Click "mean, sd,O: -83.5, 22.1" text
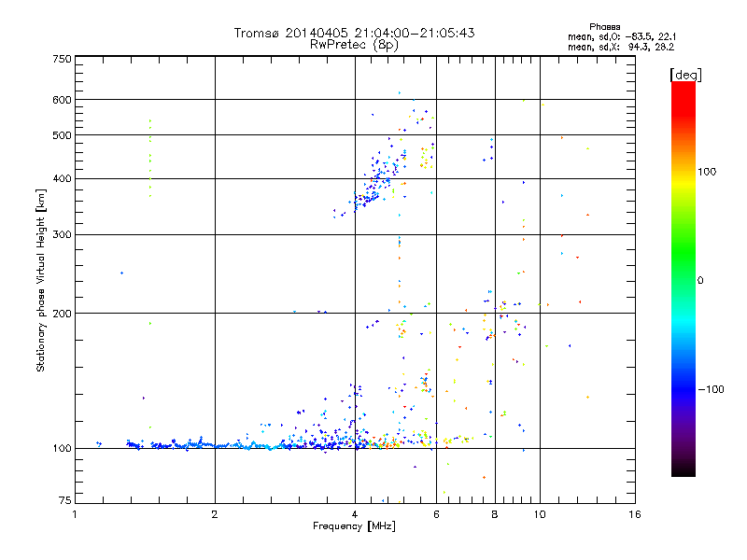This screenshot has width=747, height=560. [622, 37]
